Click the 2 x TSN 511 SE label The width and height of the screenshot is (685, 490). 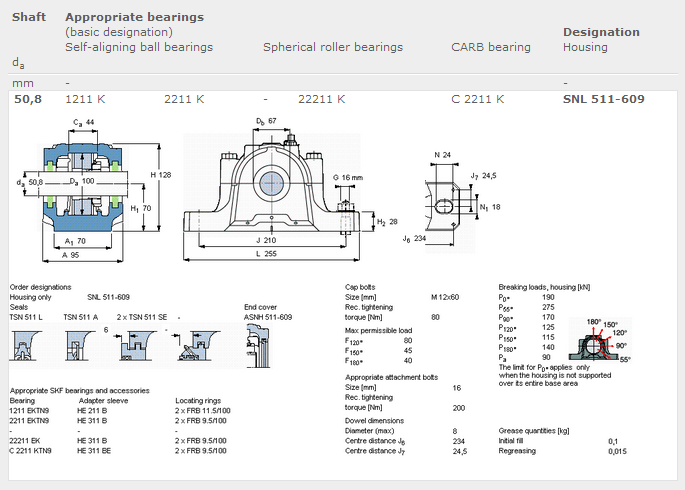click(142, 317)
